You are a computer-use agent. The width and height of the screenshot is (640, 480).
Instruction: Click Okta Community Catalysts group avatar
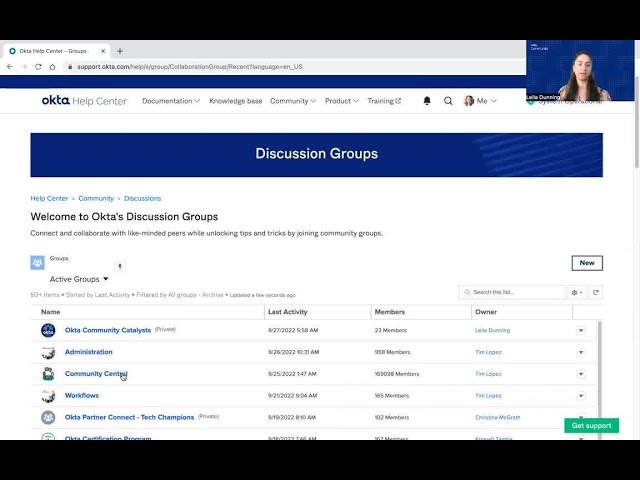pyautogui.click(x=48, y=330)
